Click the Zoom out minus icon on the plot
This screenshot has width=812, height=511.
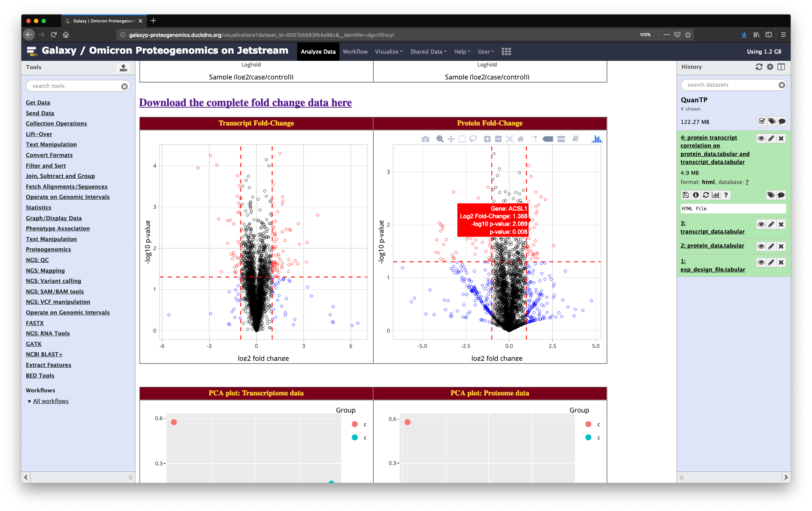(498, 139)
